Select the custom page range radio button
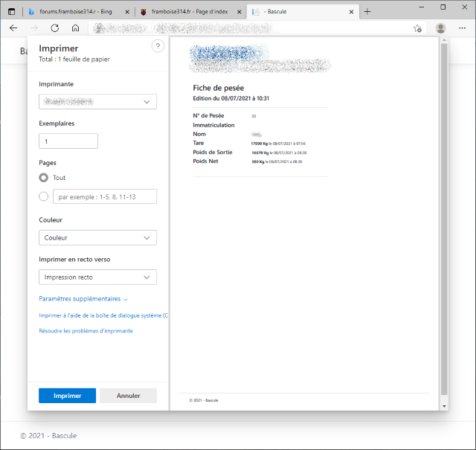 44,196
